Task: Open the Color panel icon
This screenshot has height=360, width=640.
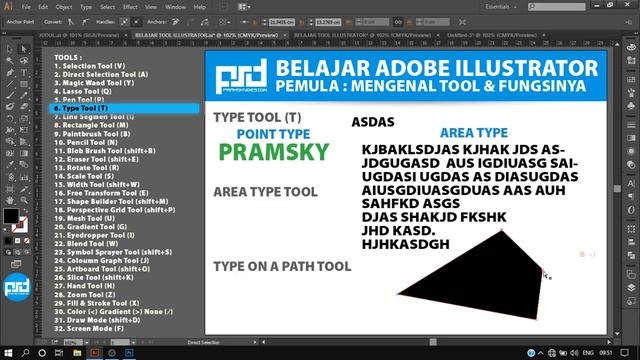Action: click(631, 47)
